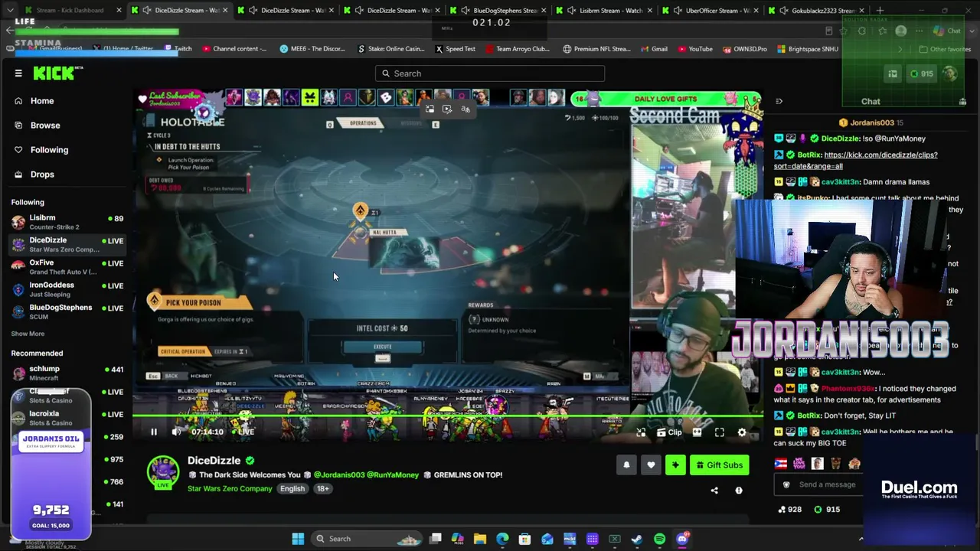Enter fullscreen on the video player
This screenshot has height=551, width=980.
coord(720,432)
